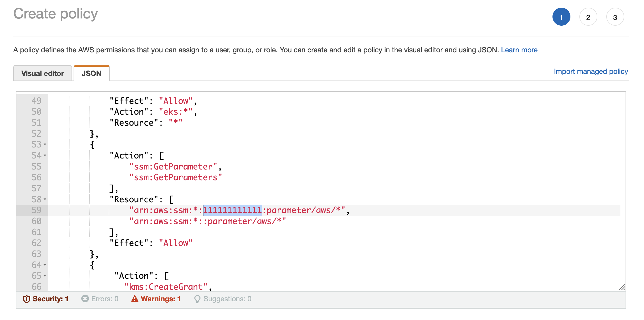Click the "eks:*" action value
The height and width of the screenshot is (320, 644).
[x=176, y=112]
